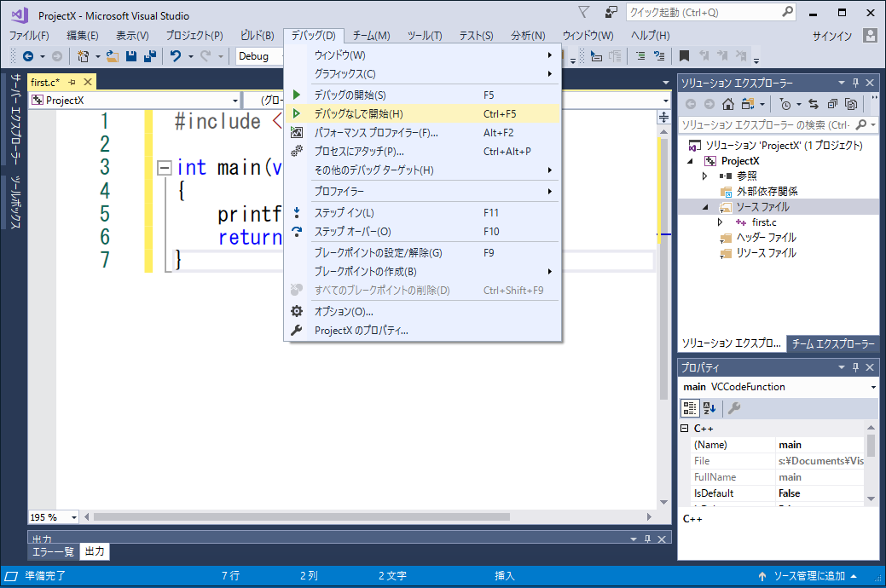Switch Properties to alphabetical sort

coord(709,408)
